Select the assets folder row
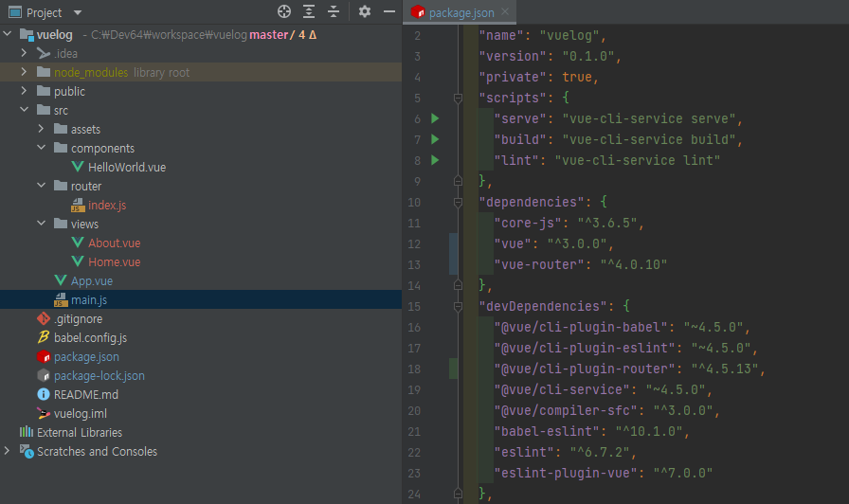Viewport: 849px width, 504px height. tap(201, 130)
